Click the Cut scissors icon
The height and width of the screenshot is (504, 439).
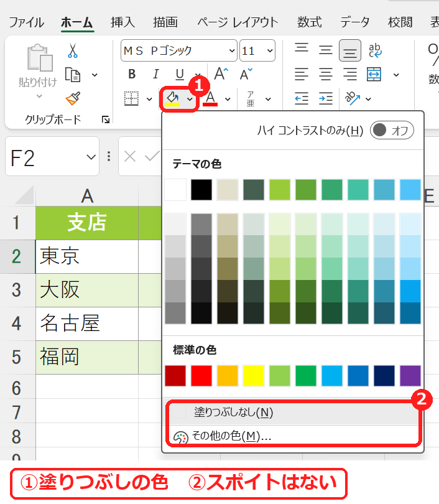[73, 50]
